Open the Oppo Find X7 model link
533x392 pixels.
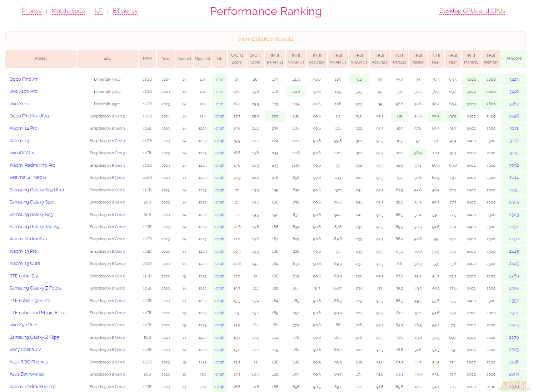click(24, 79)
